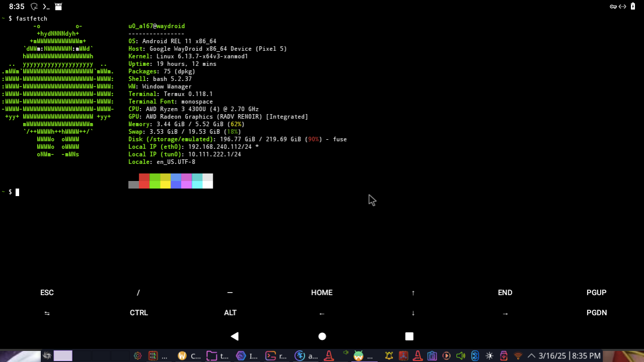The height and width of the screenshot is (362, 644).
Task: Open the swirl application launcher in taskbar
Action: [x=47, y=356]
